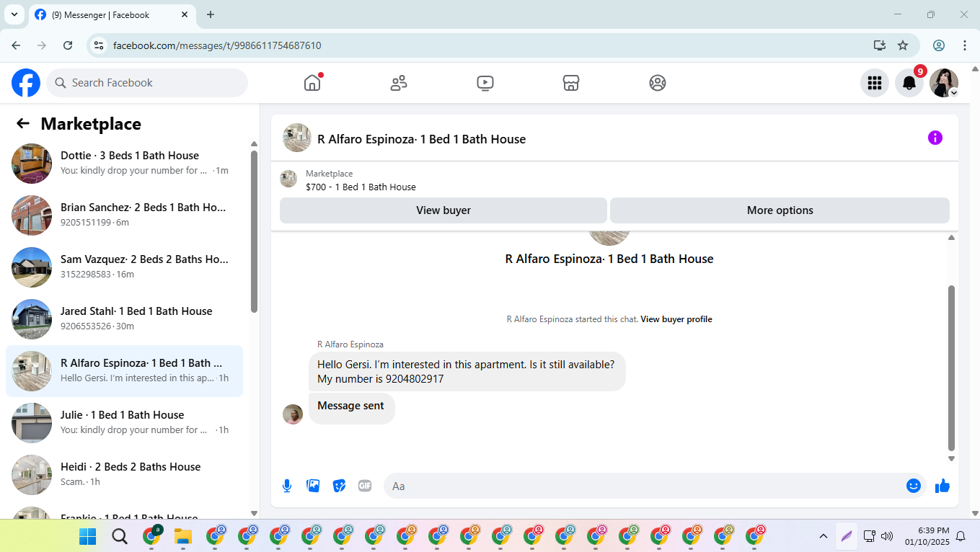Click the Facebook logo
The width and height of the screenshot is (980, 552).
pyautogui.click(x=26, y=83)
